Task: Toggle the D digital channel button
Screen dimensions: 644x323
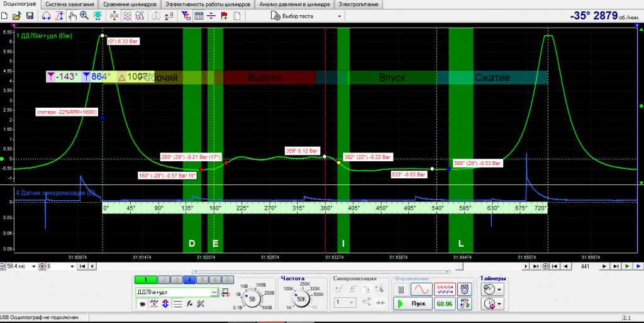Action: (x=228, y=280)
